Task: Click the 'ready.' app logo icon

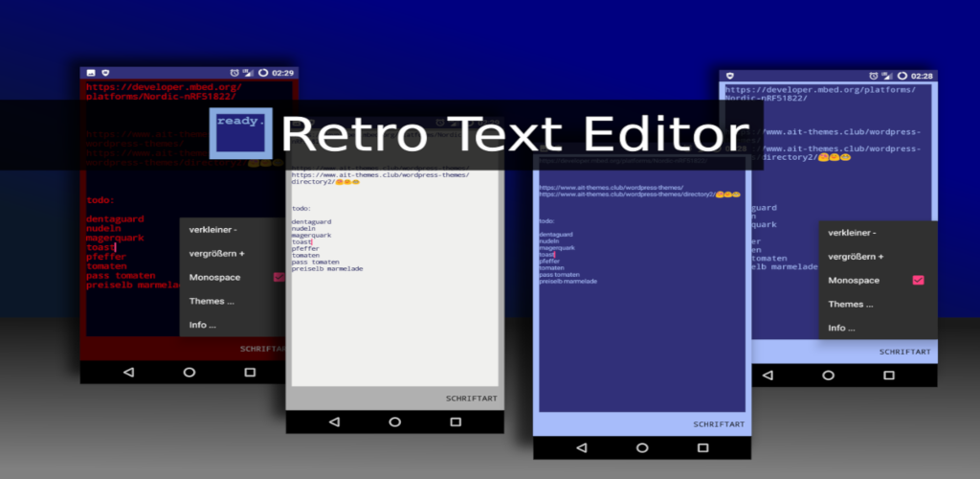Action: [x=241, y=133]
